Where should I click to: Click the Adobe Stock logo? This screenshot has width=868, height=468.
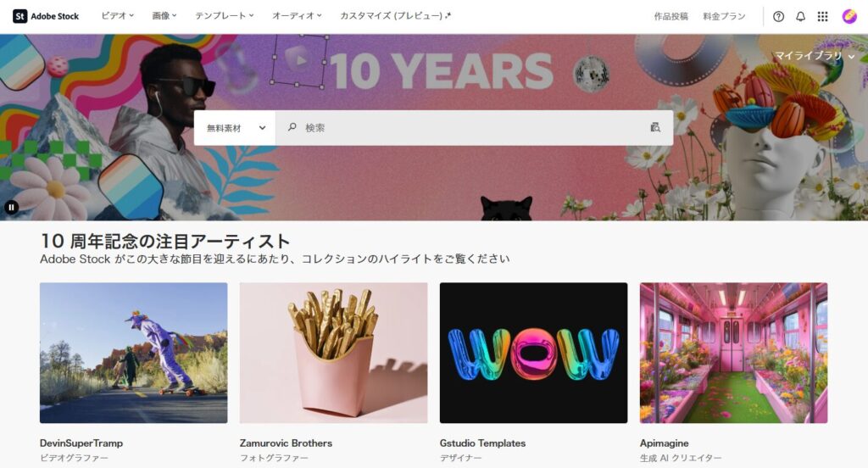(x=46, y=16)
